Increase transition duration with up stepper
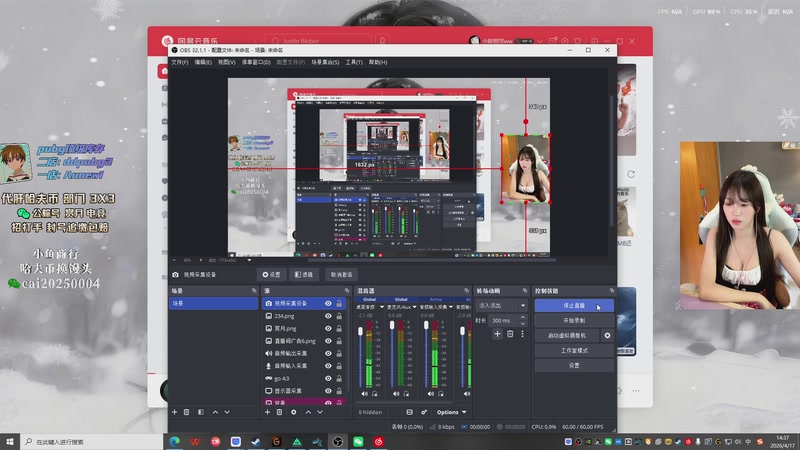 [x=523, y=317]
